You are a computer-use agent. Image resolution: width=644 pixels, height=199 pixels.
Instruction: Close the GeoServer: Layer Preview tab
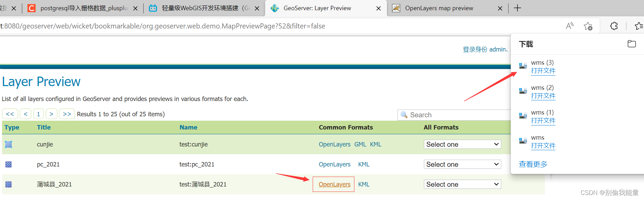378,8
